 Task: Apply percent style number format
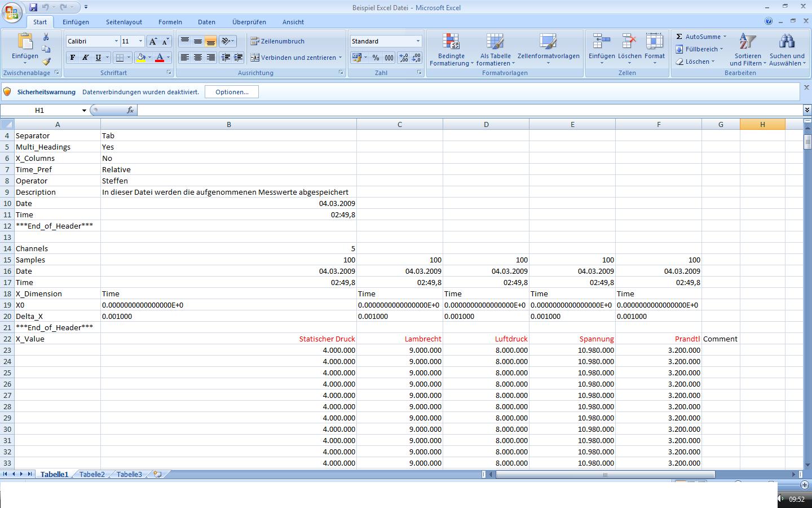376,58
